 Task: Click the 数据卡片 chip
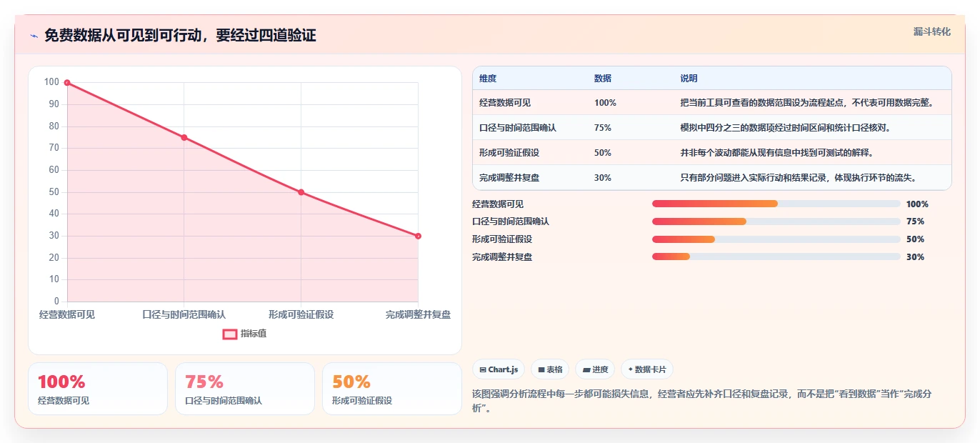tap(647, 369)
